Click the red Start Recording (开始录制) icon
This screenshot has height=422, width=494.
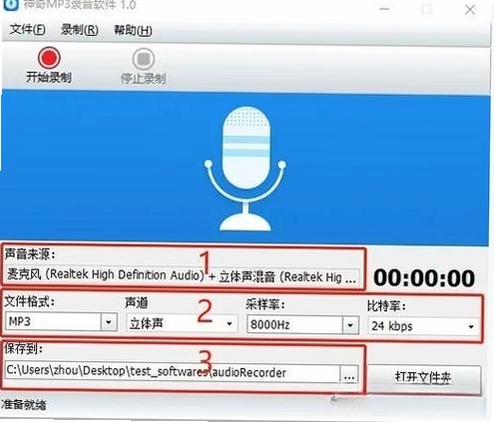click(x=49, y=58)
